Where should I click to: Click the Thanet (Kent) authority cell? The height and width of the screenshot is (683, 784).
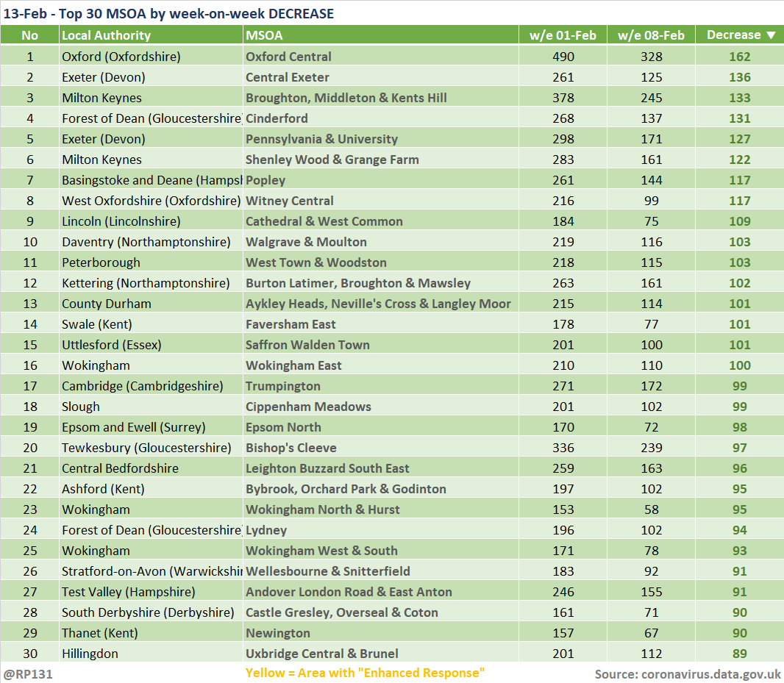point(151,632)
